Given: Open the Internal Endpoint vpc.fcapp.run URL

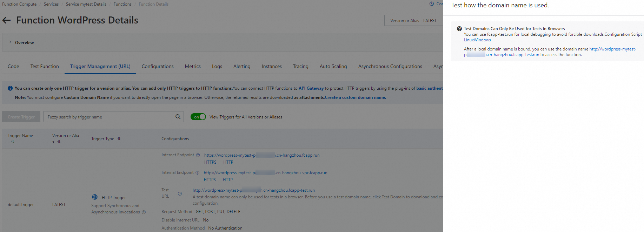Looking at the screenshot, I should [265, 173].
